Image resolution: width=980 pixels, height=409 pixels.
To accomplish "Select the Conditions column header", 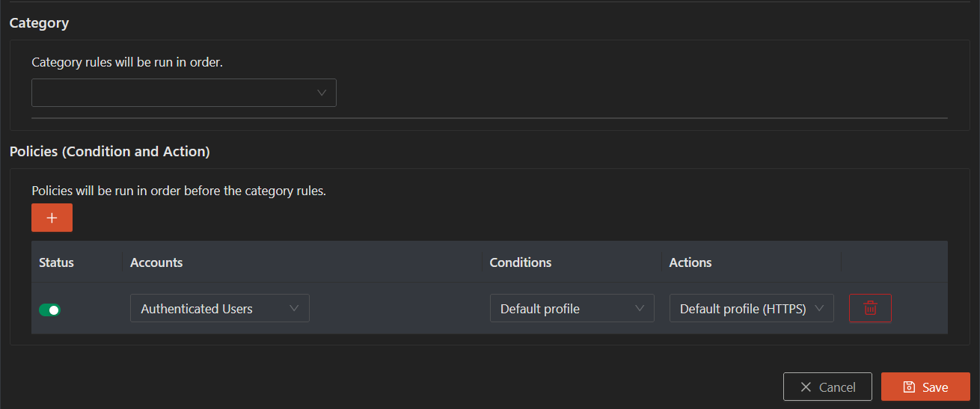I will click(x=521, y=262).
